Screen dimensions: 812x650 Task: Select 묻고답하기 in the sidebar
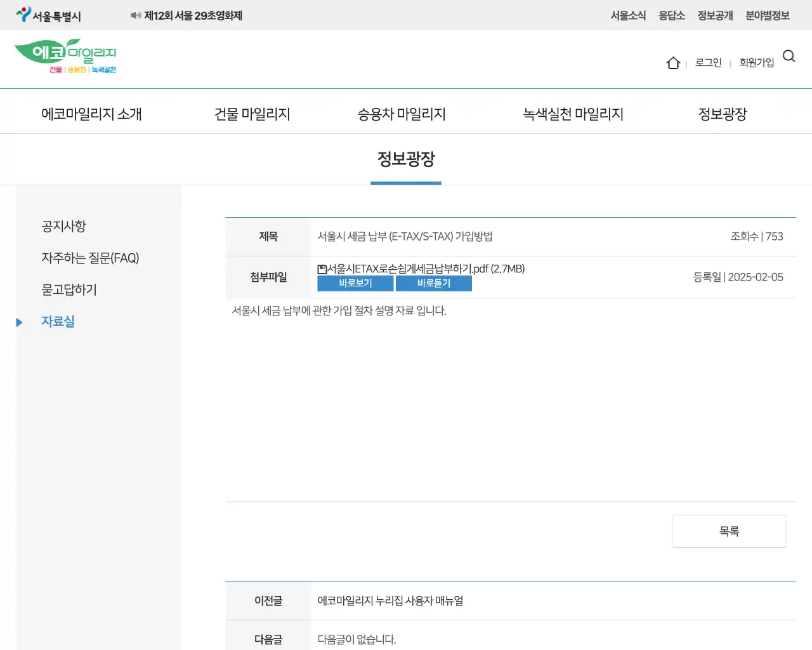(69, 290)
